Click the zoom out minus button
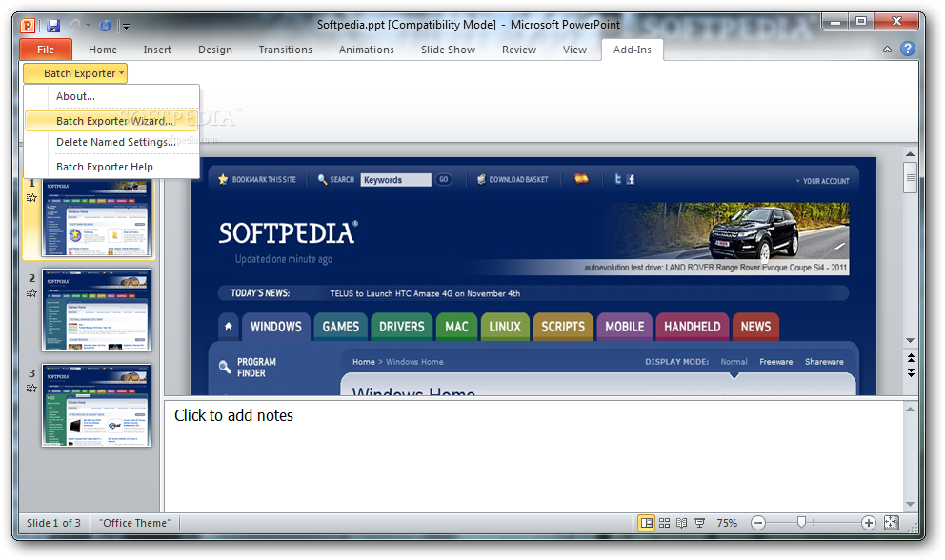The width and height of the screenshot is (945, 560). (x=758, y=523)
